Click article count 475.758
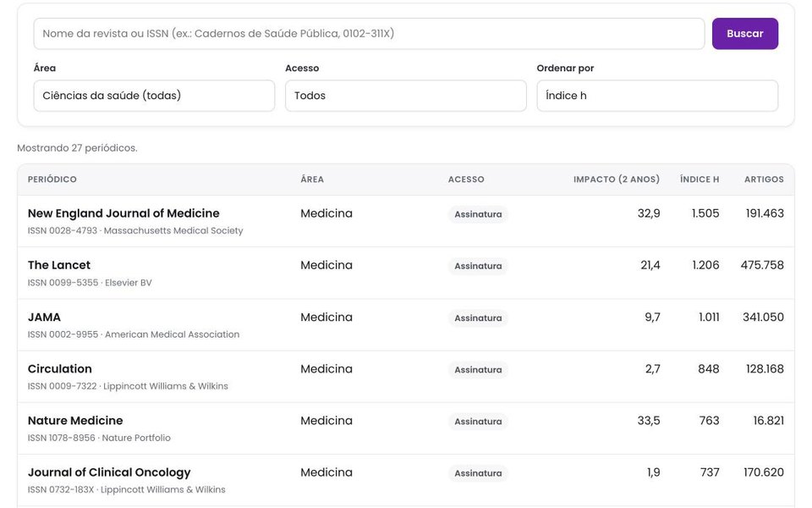This screenshot has width=812, height=508. click(762, 265)
